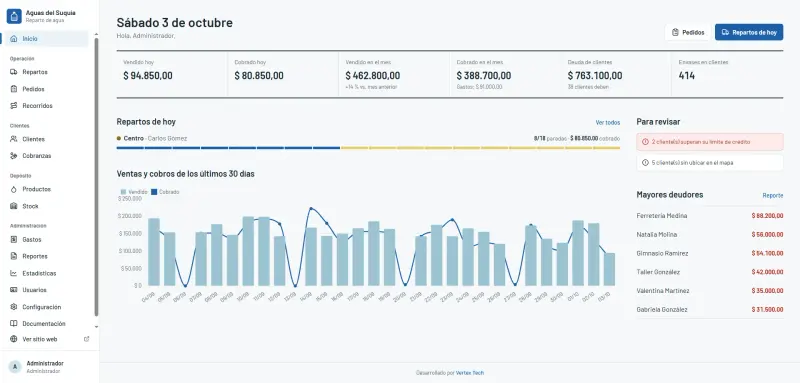This screenshot has width=800, height=383.
Task: Click the alert icon in credit limit warning
Action: (645, 142)
